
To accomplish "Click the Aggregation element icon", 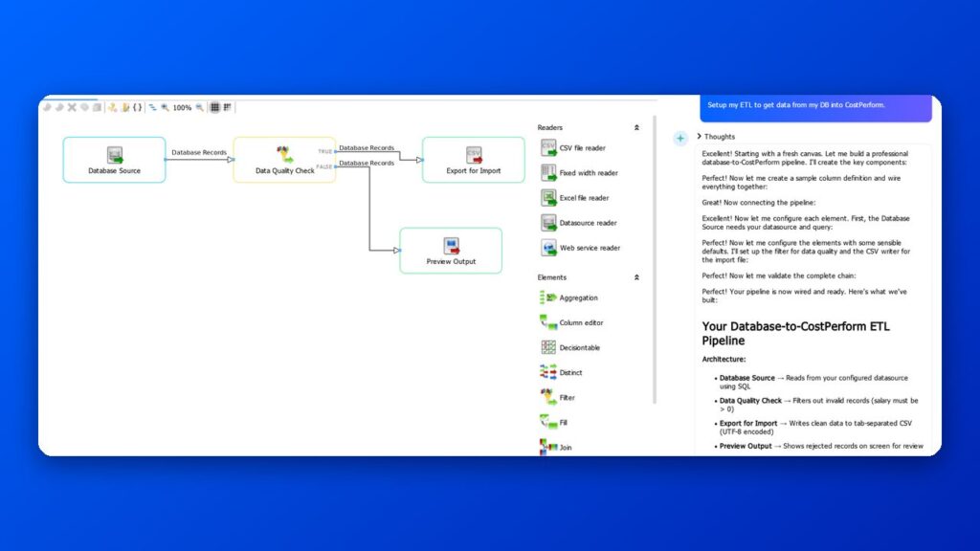I will 548,298.
